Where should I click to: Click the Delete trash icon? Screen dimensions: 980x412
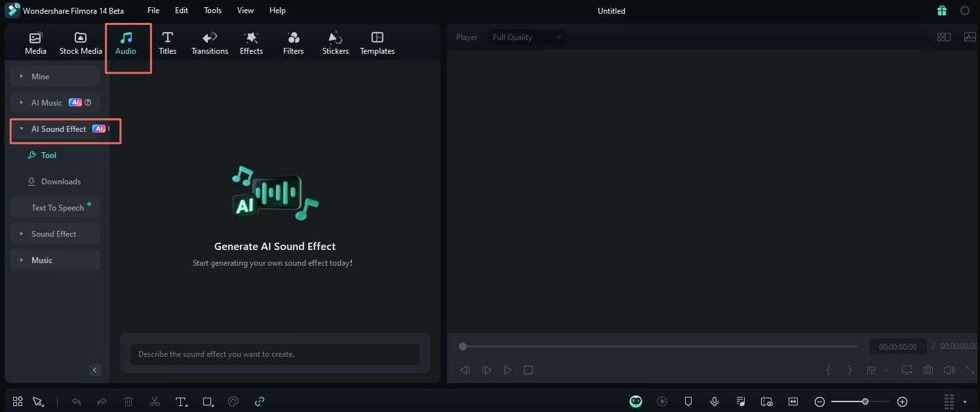coord(128,401)
